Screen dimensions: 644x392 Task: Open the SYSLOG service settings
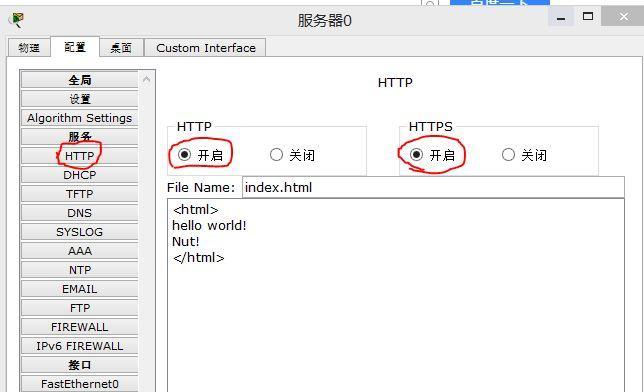80,232
